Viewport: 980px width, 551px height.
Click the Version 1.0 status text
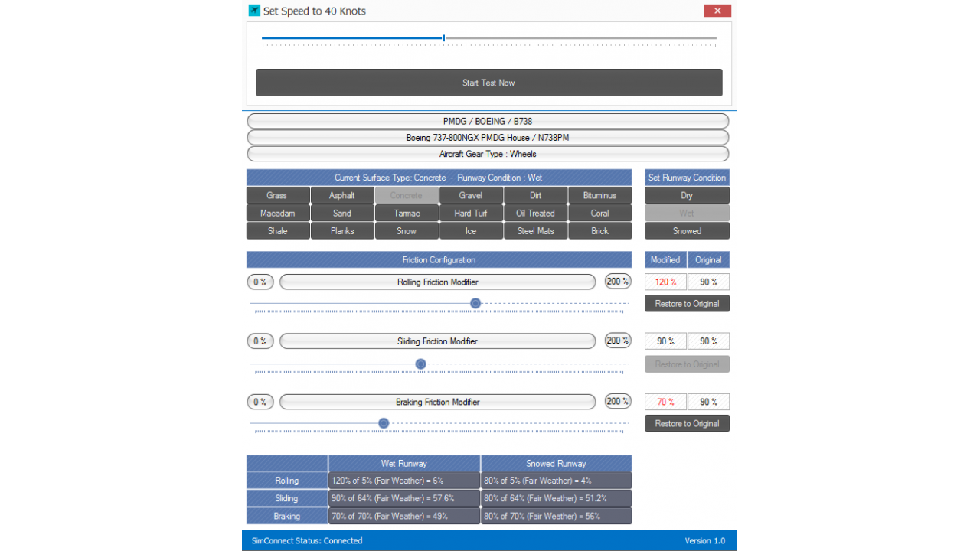[704, 540]
